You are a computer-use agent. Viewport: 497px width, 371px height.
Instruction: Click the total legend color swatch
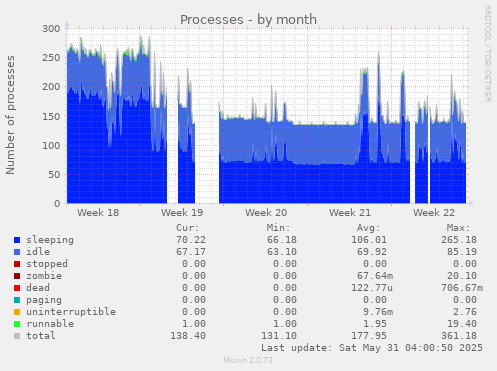click(x=17, y=336)
